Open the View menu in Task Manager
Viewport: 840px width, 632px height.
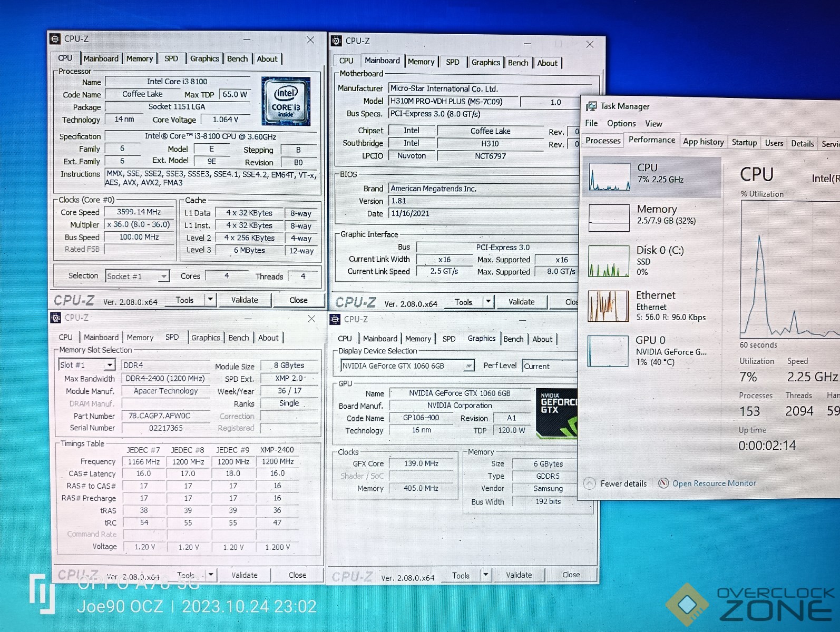tap(653, 124)
